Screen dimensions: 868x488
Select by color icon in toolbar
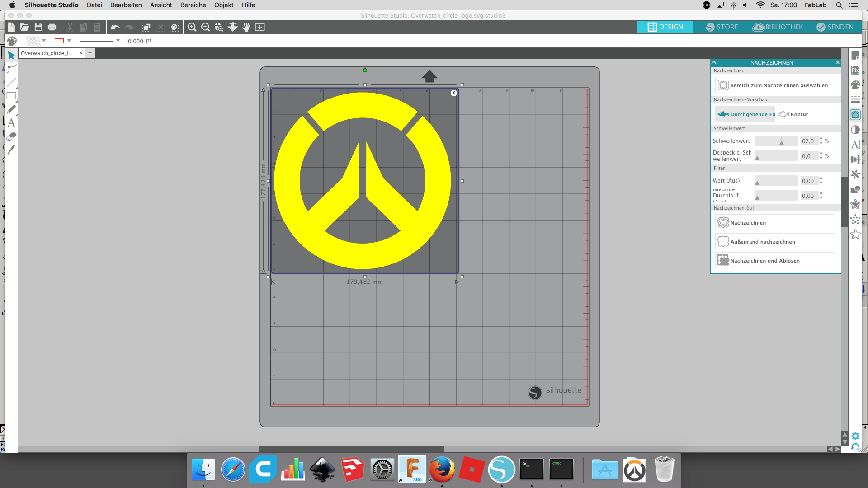[174, 27]
